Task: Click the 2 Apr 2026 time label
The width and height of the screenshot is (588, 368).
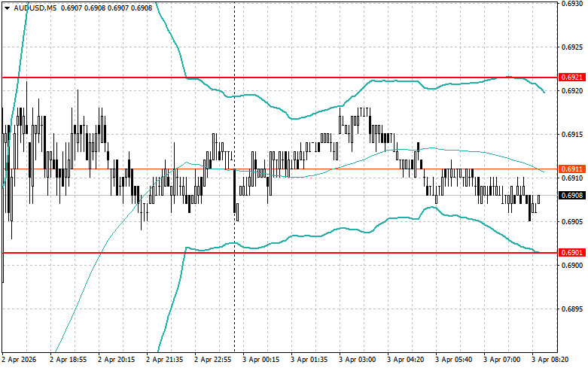Action: tap(19, 360)
